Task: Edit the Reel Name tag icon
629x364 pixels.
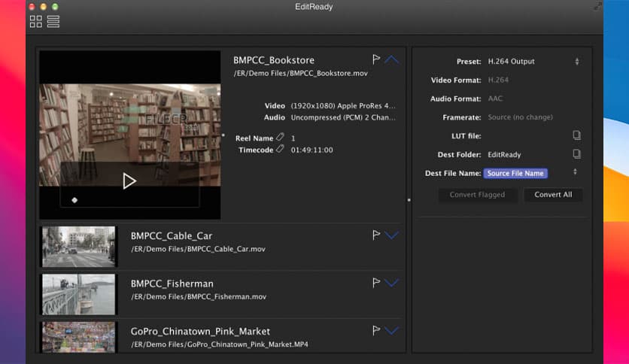Action: pyautogui.click(x=280, y=138)
